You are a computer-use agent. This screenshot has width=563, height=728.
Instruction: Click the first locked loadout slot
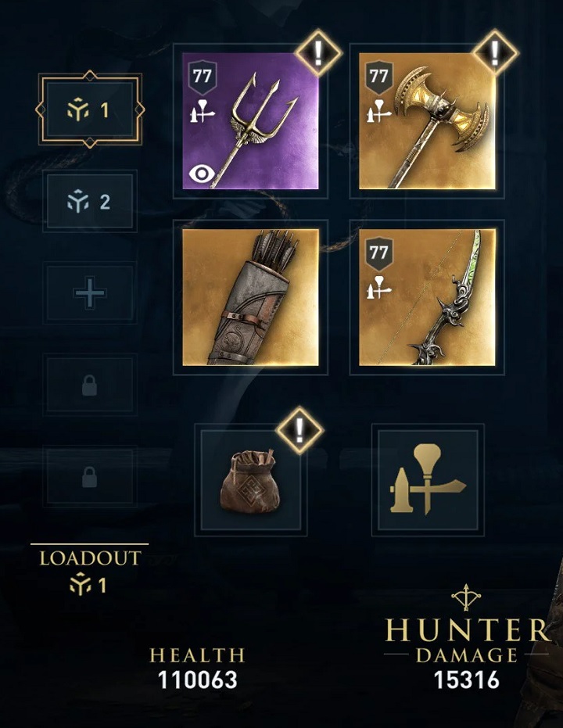pos(90,385)
